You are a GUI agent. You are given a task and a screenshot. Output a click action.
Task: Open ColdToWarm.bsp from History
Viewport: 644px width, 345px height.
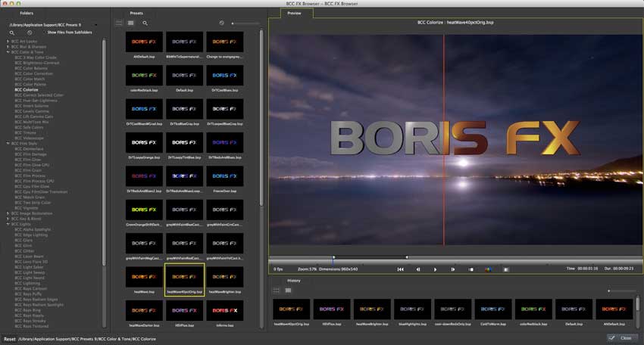pos(493,309)
